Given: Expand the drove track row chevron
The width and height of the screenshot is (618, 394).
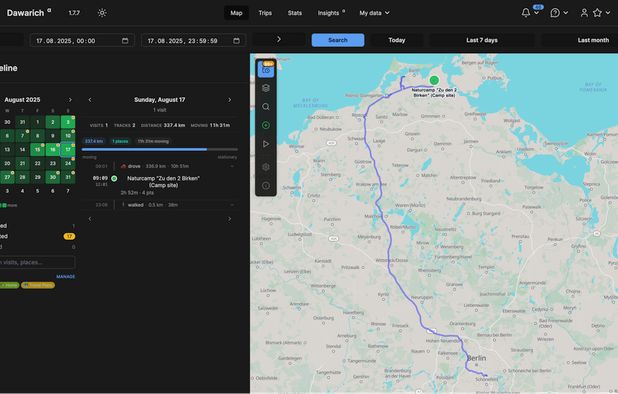Looking at the screenshot, I should (x=232, y=166).
